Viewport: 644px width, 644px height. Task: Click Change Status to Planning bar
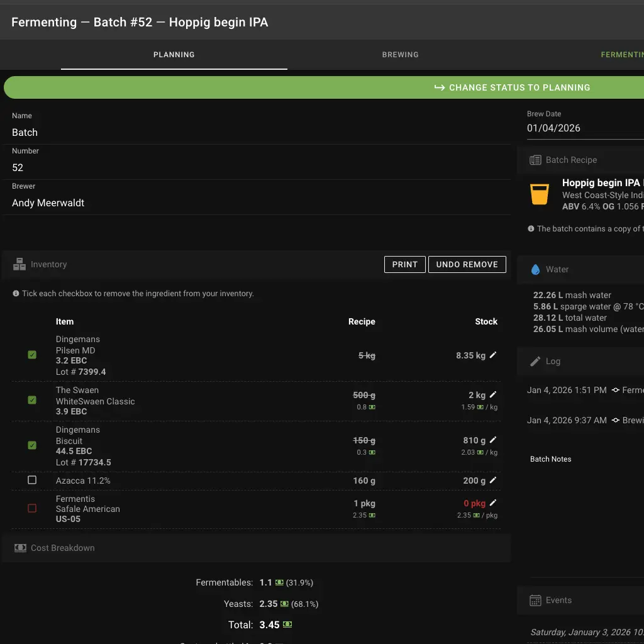point(512,87)
